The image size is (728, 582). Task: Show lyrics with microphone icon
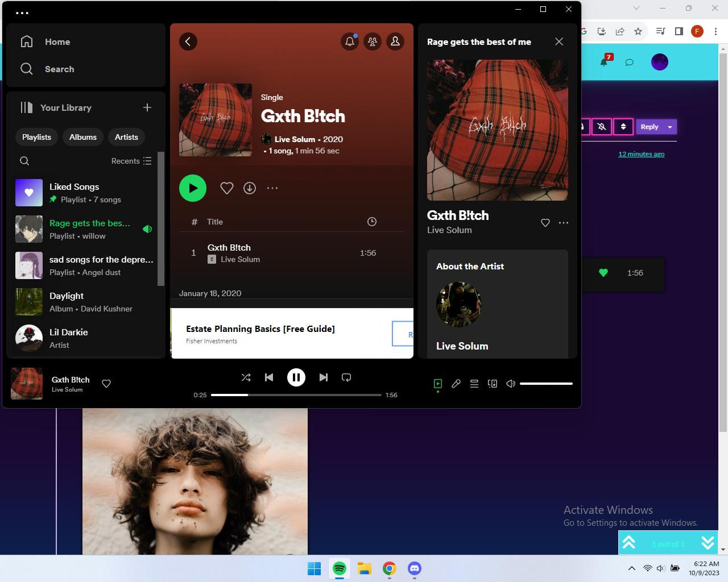point(456,384)
